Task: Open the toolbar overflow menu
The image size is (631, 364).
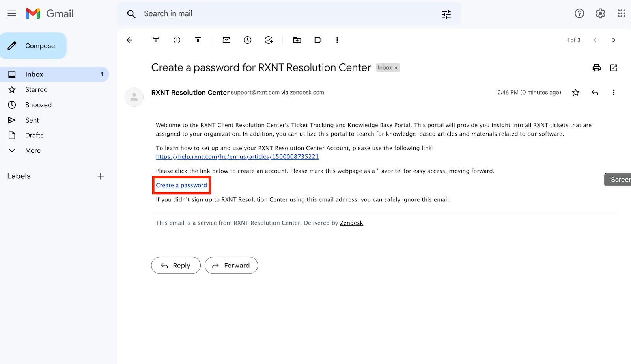Action: (337, 40)
